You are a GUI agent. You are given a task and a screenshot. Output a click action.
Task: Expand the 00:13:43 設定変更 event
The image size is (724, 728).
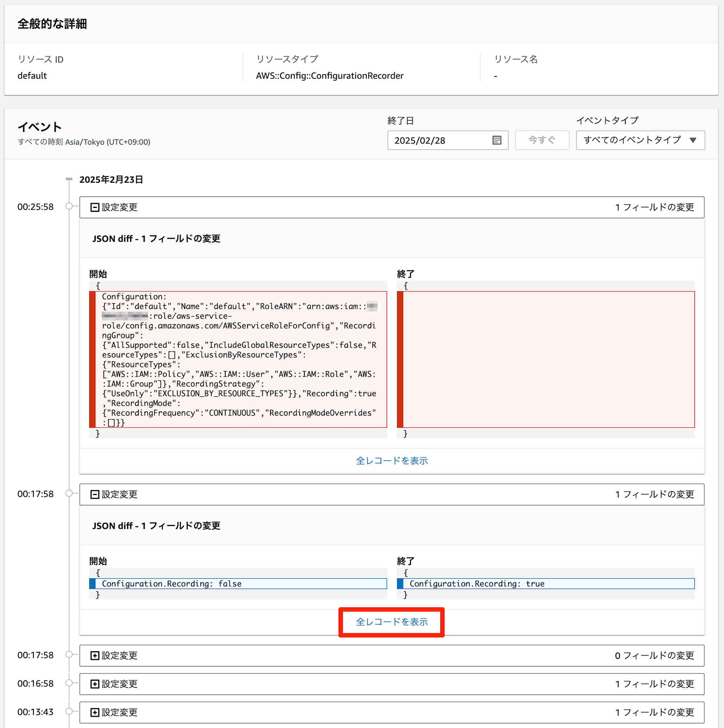click(x=95, y=712)
